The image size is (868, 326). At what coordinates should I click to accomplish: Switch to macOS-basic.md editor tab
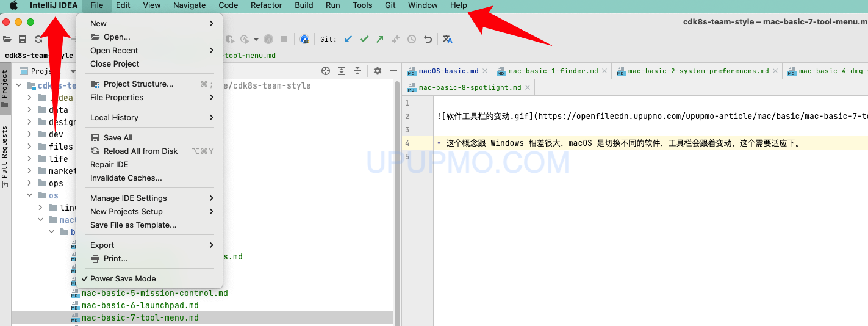point(448,71)
